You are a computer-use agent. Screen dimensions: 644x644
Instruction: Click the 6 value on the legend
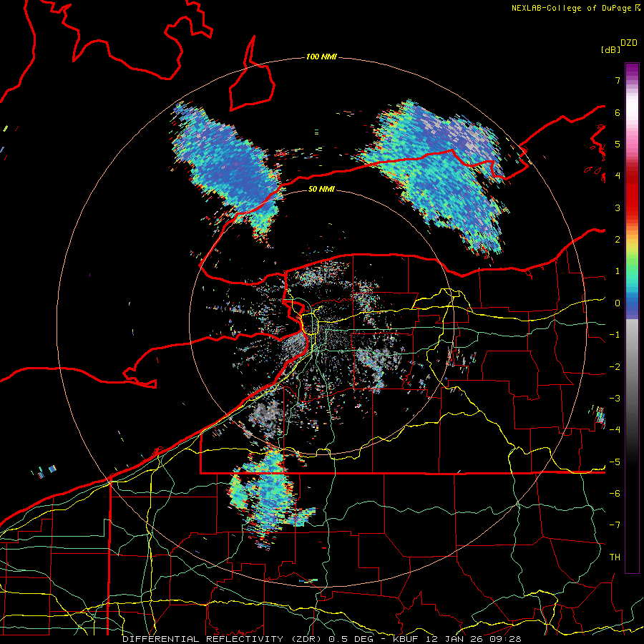tap(618, 112)
